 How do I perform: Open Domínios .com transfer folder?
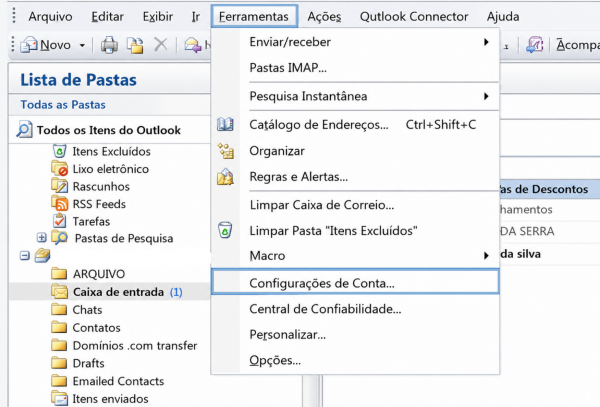click(135, 346)
